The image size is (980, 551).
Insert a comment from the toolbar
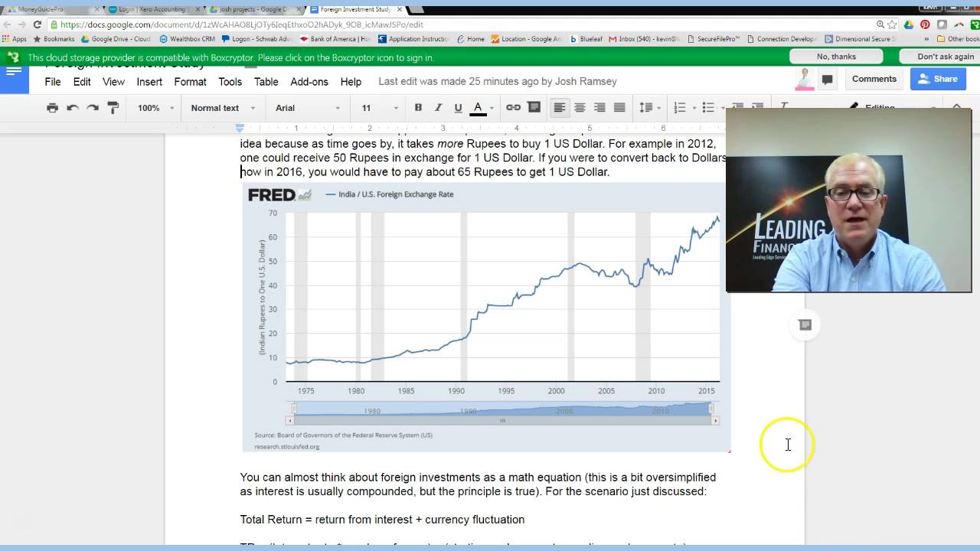(x=534, y=108)
